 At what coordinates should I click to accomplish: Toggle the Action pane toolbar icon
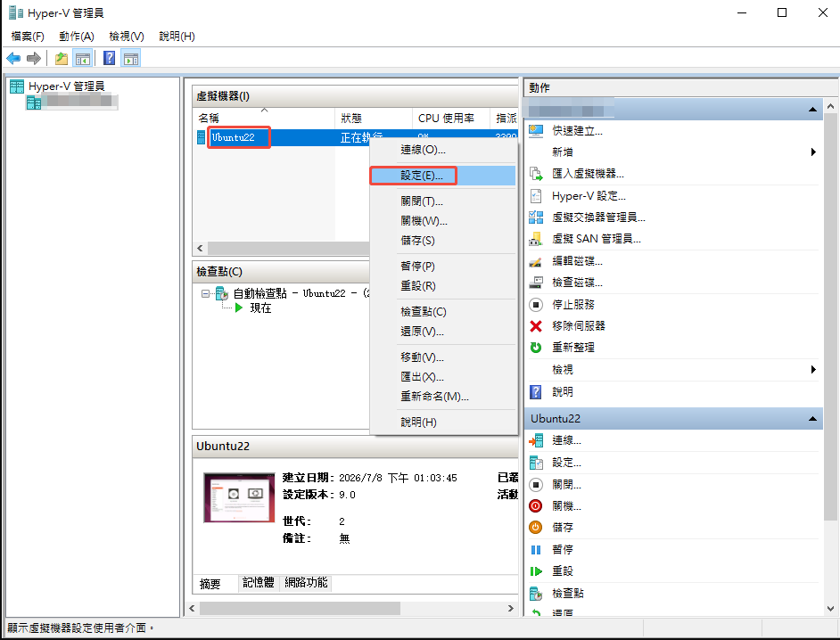131,58
